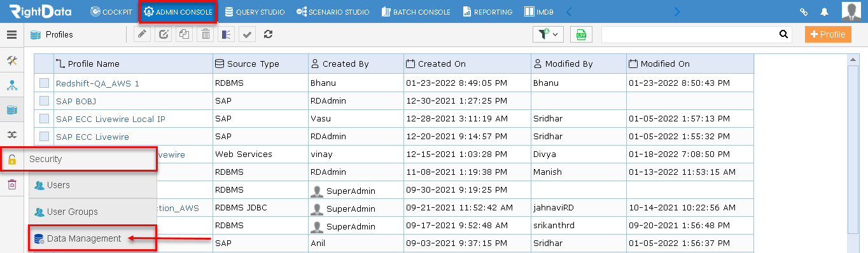Click the orange Profile add button
The height and width of the screenshot is (253, 868).
828,34
